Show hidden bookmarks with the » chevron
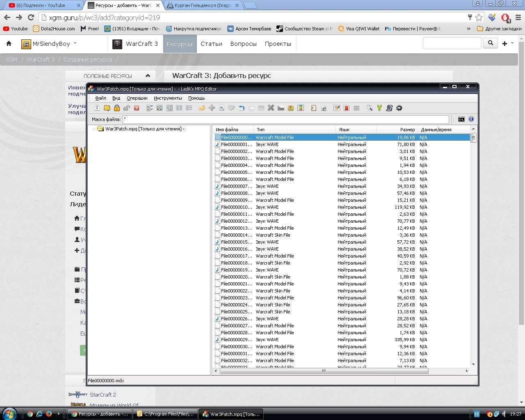Image resolution: width=525 pixels, height=420 pixels. [469, 29]
